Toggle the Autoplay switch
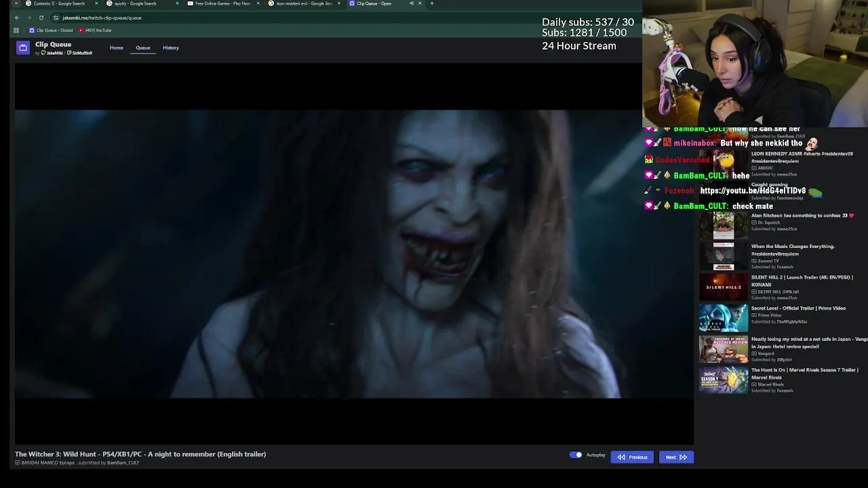The width and height of the screenshot is (868, 488). point(576,455)
